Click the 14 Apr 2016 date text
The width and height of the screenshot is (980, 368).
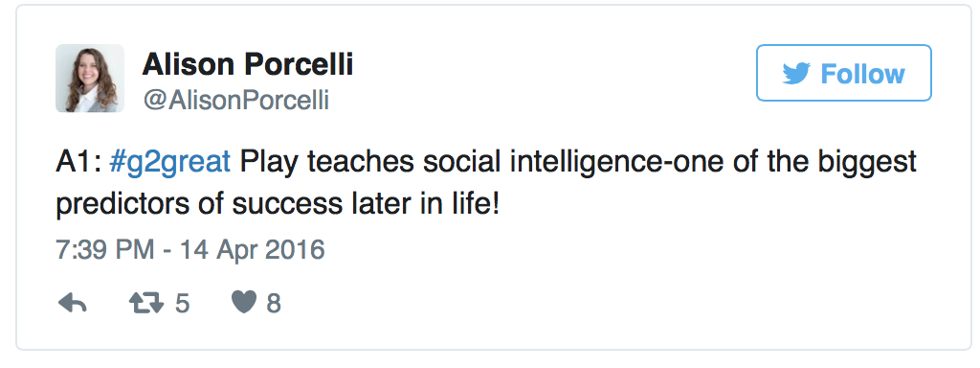pyautogui.click(x=253, y=250)
